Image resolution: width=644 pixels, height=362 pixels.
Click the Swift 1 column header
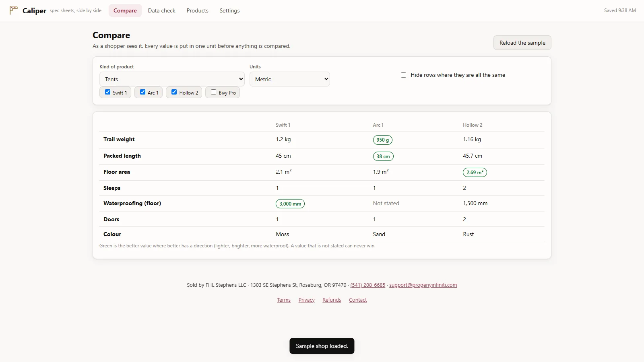click(x=283, y=125)
